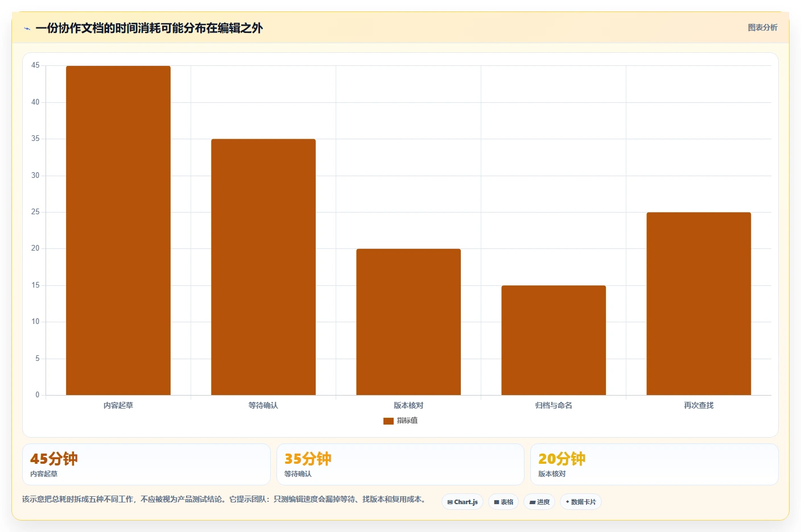801x532 pixels.
Task: Click the 再次查找 bar in chart
Action: (699, 304)
